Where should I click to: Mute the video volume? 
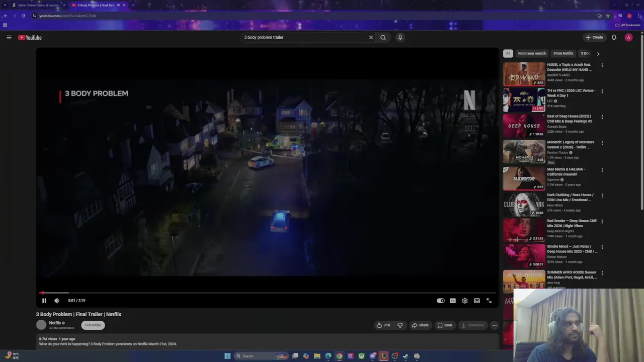(x=57, y=301)
